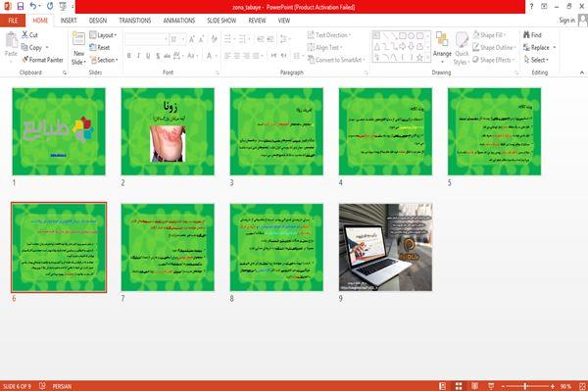Activate the Format Painter
Screen dimensions: 588x391
(x=42, y=60)
